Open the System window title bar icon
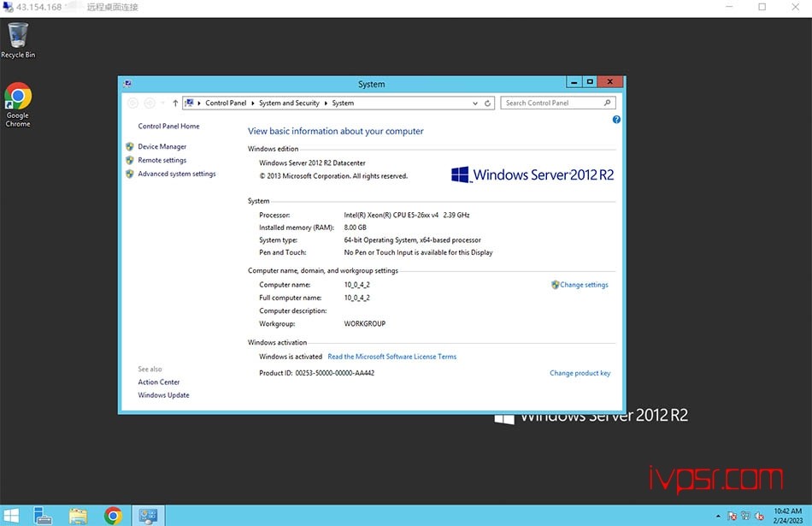This screenshot has height=526, width=812. coord(127,84)
